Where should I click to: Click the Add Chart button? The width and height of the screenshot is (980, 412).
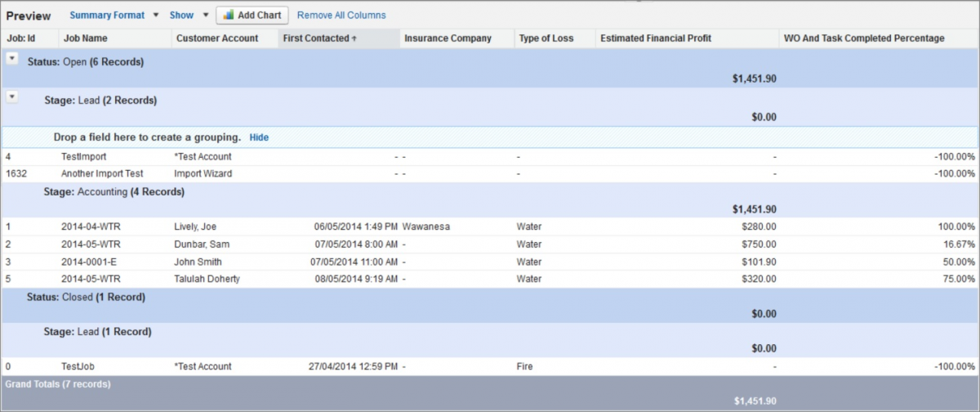point(252,16)
